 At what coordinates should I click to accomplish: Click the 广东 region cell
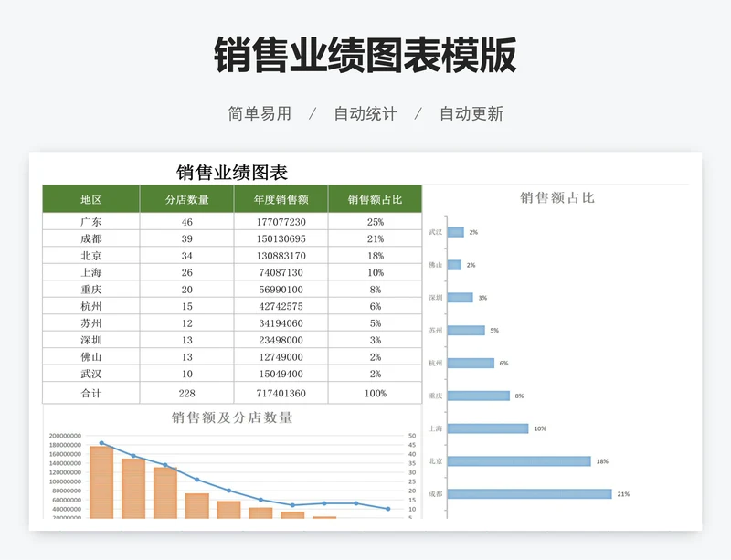pos(90,221)
